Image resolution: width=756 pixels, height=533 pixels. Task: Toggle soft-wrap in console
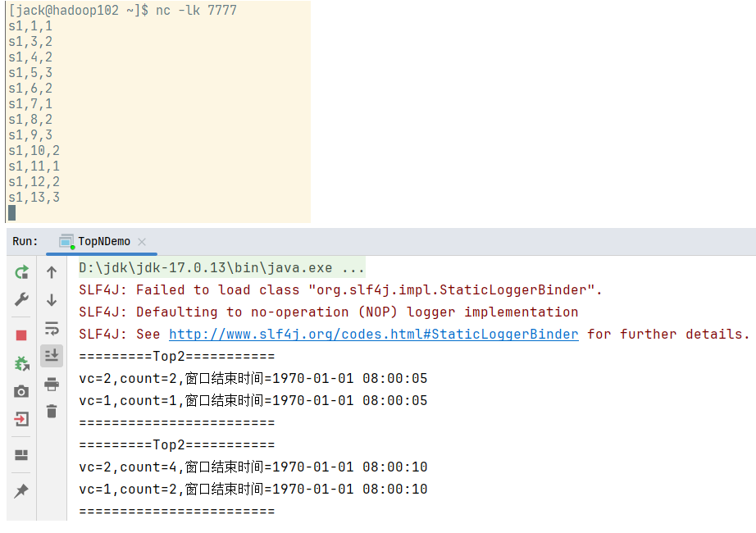click(x=52, y=329)
